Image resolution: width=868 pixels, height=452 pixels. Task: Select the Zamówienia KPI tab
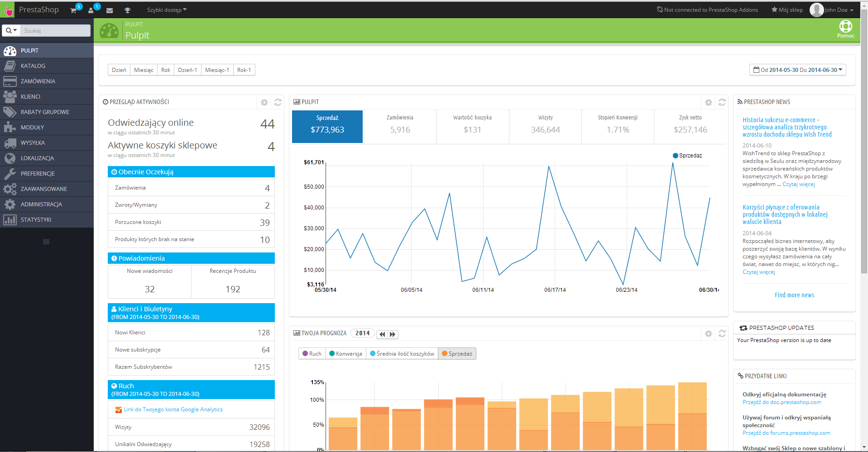click(400, 127)
